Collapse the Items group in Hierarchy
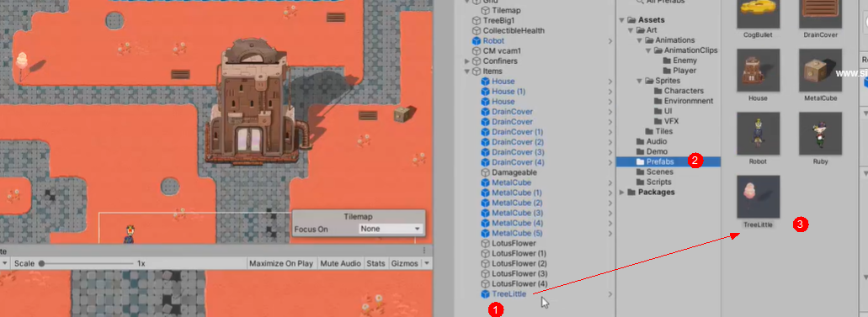 pos(466,71)
